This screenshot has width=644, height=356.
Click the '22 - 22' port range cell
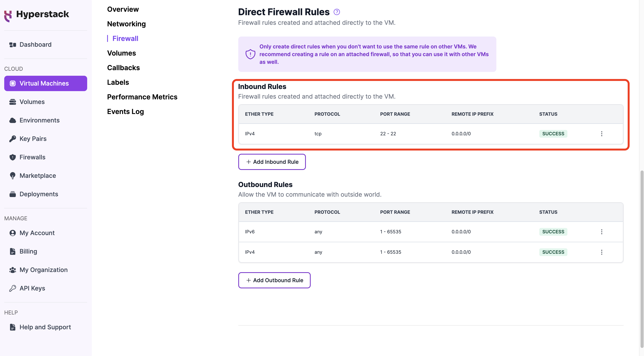pyautogui.click(x=388, y=134)
